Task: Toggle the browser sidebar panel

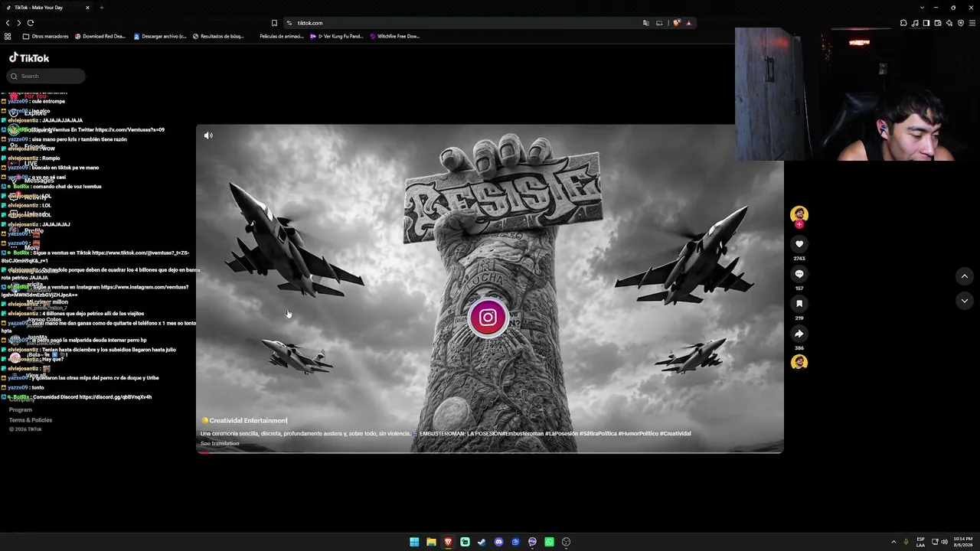Action: click(x=926, y=23)
